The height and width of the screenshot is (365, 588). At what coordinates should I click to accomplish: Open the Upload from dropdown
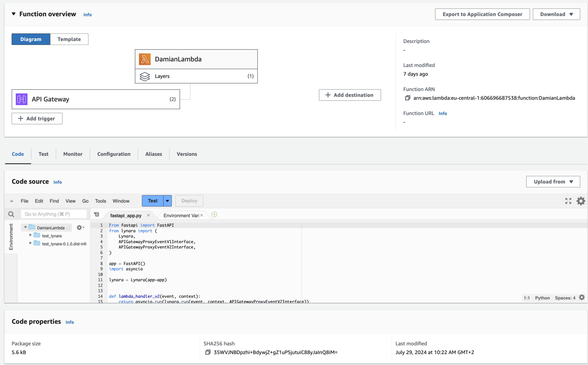[x=553, y=182]
